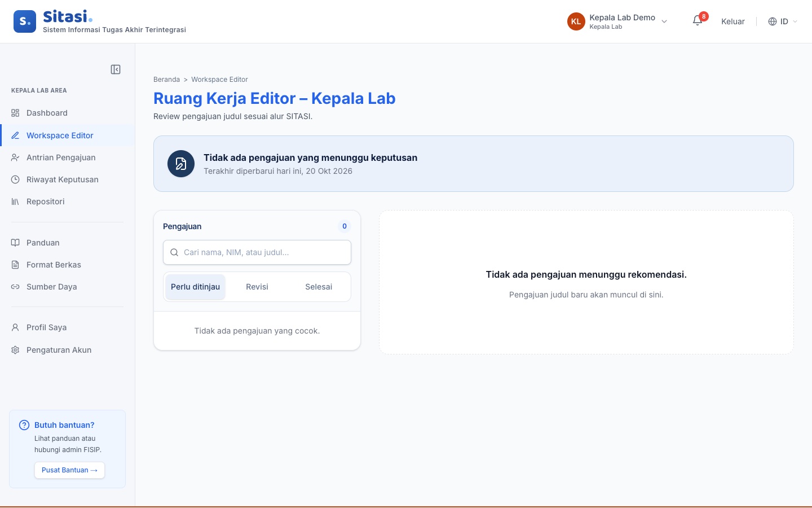Click the Dashboard grid icon
The height and width of the screenshot is (508, 812).
(15, 113)
